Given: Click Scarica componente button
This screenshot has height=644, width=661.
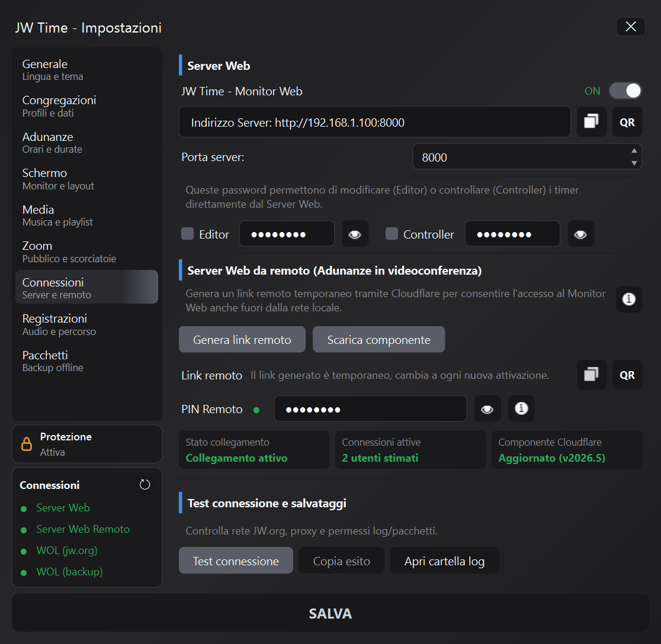Looking at the screenshot, I should pos(378,340).
